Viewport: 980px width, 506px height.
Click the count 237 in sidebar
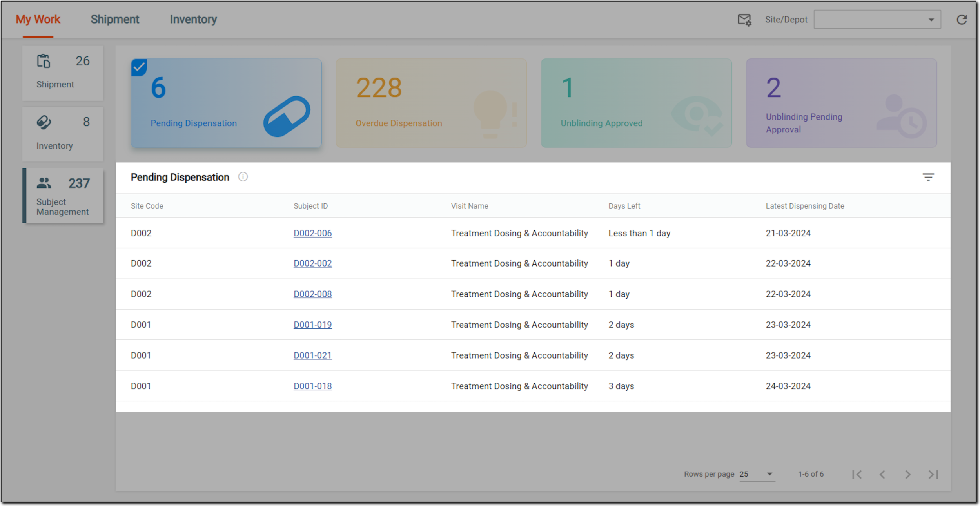(79, 183)
